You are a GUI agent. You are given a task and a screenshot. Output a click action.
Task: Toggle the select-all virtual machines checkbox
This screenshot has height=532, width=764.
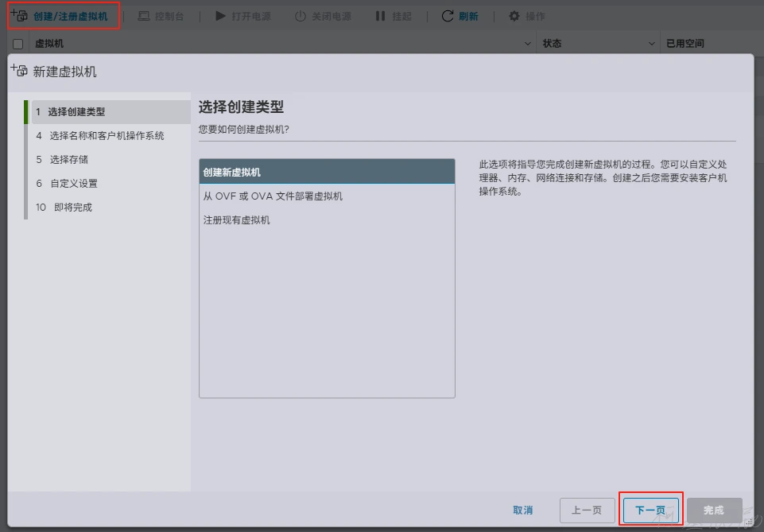tap(18, 44)
